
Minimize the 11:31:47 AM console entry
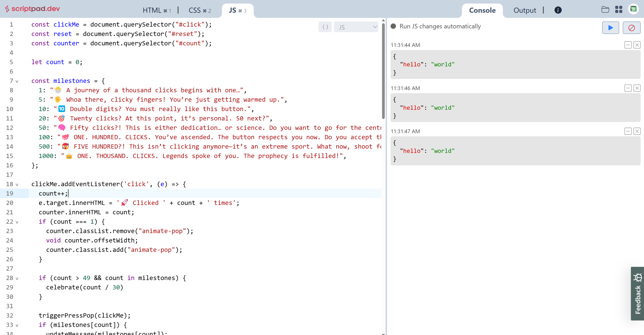(628, 131)
